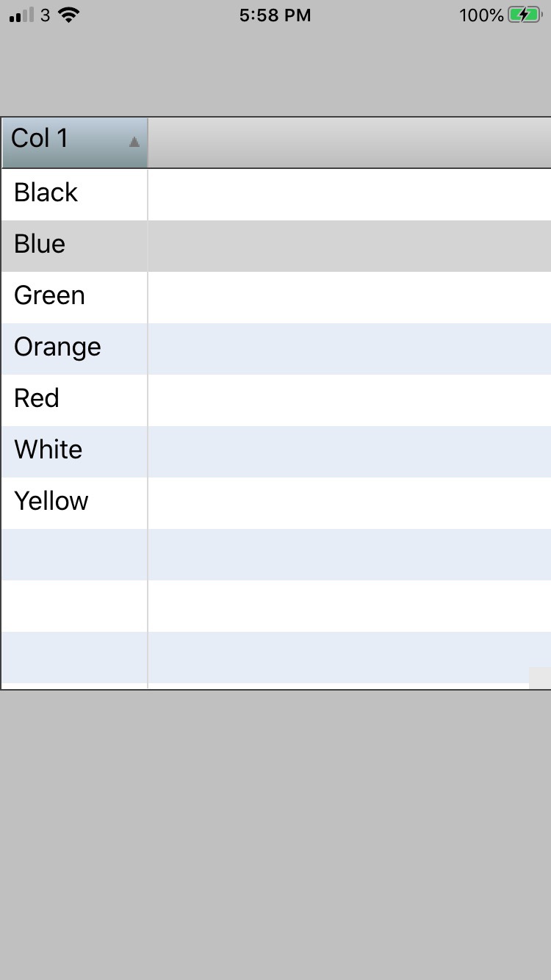Tap the battery icon in status bar
The width and height of the screenshot is (551, 980).
click(x=525, y=15)
